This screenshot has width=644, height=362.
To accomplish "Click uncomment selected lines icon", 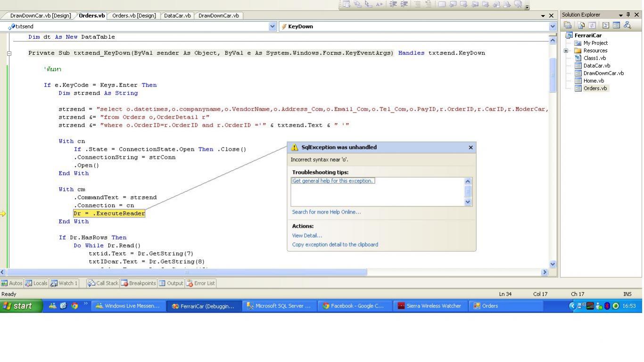I will click(x=429, y=4).
